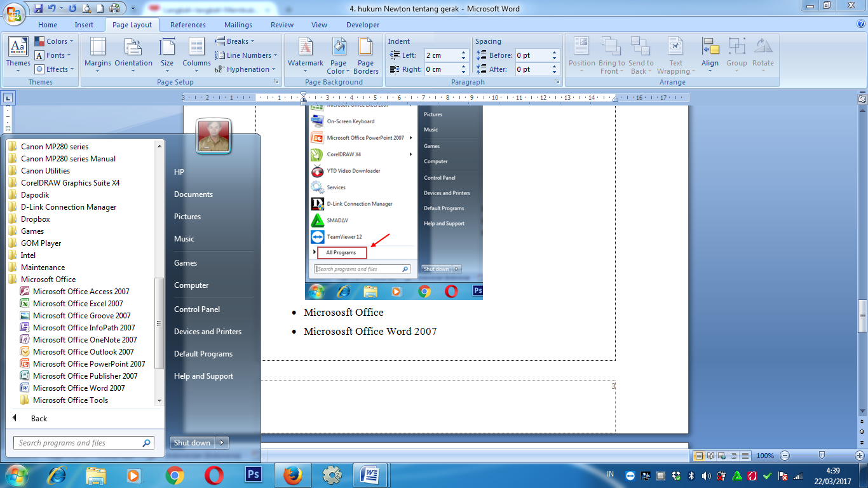Open Opera browser from taskbar

[214, 475]
